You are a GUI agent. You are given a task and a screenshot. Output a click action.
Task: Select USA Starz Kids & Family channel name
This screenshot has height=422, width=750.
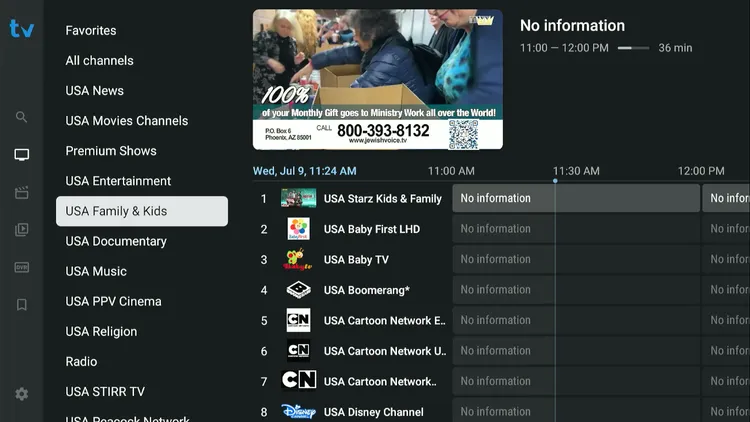pos(383,199)
